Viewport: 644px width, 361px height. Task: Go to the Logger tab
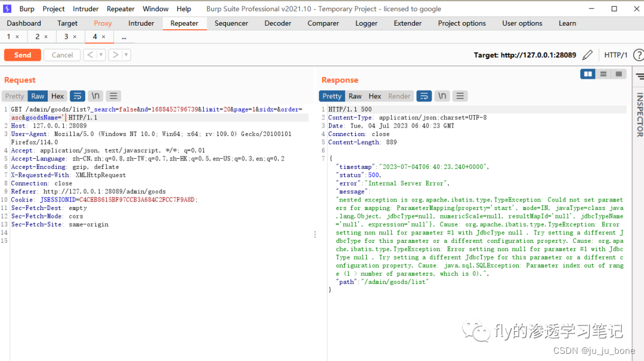point(366,23)
